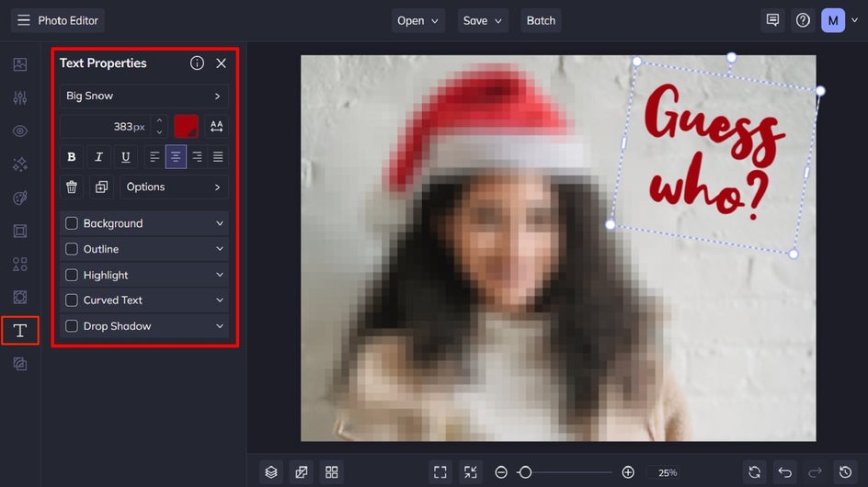The height and width of the screenshot is (487, 868).
Task: Open the text Options submenu
Action: click(174, 187)
